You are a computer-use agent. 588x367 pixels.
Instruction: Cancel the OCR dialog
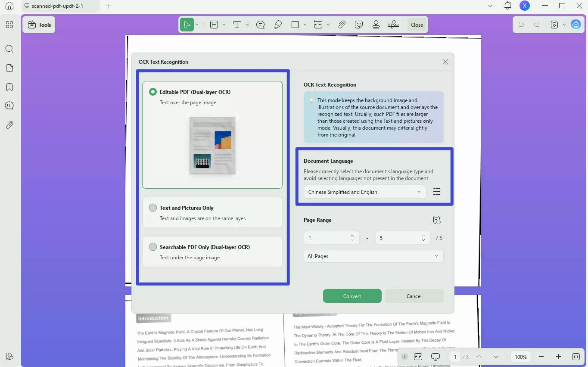click(413, 296)
